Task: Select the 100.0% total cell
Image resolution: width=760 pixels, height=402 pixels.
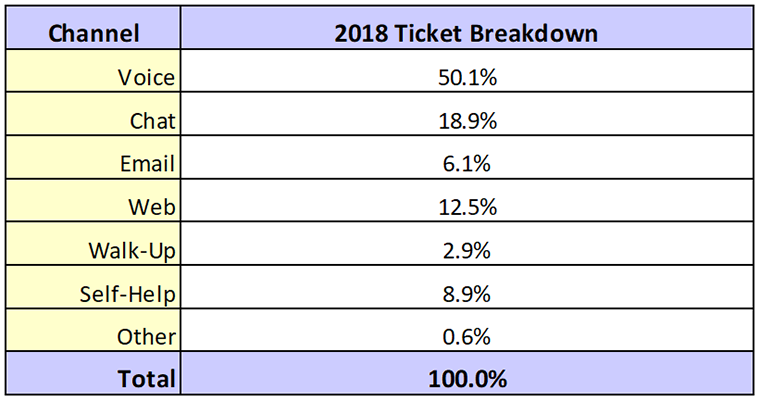Action: (x=466, y=379)
